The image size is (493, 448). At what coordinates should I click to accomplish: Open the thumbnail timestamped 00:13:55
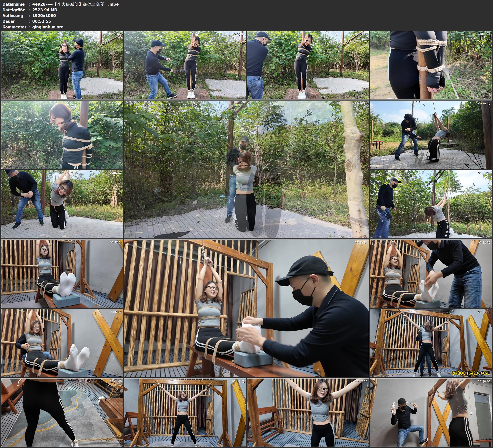point(62,135)
